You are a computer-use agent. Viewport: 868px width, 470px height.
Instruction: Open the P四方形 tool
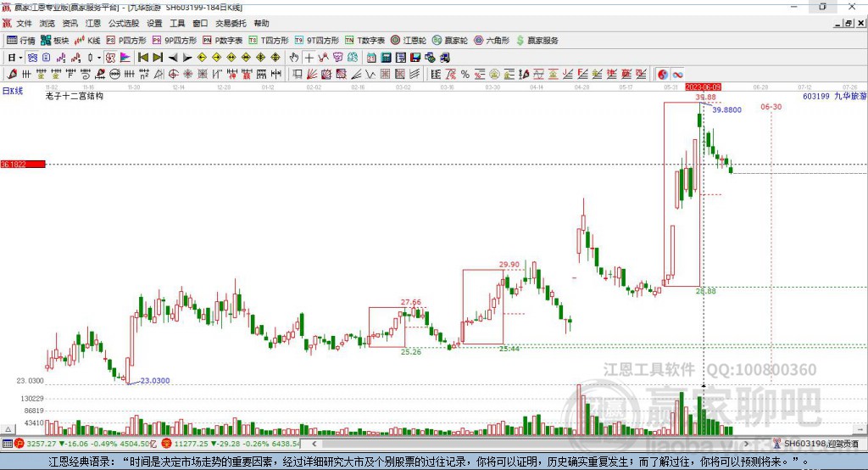click(x=126, y=41)
